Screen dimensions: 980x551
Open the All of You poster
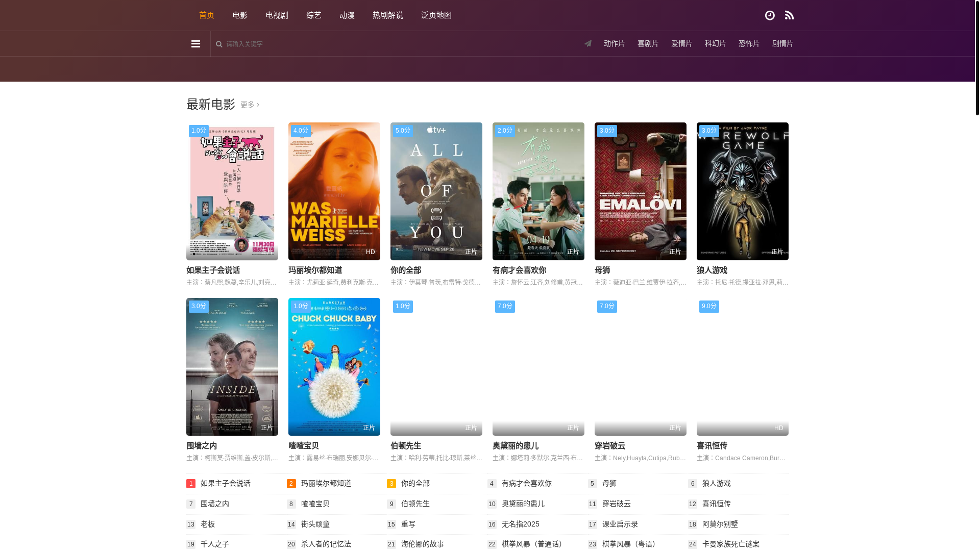point(436,191)
